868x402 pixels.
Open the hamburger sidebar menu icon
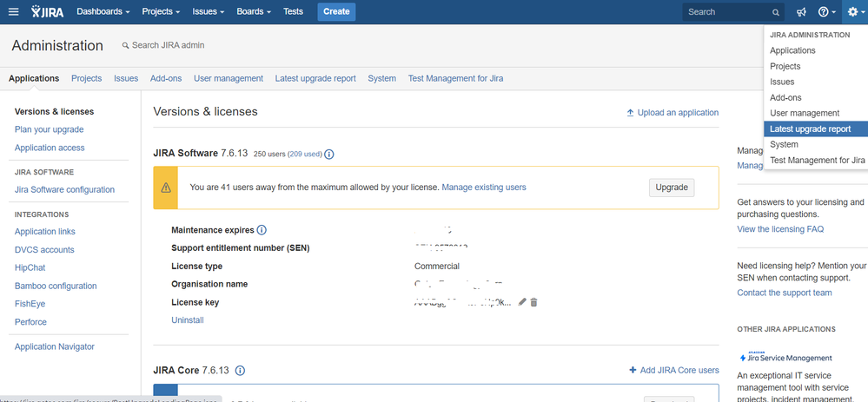click(x=14, y=11)
